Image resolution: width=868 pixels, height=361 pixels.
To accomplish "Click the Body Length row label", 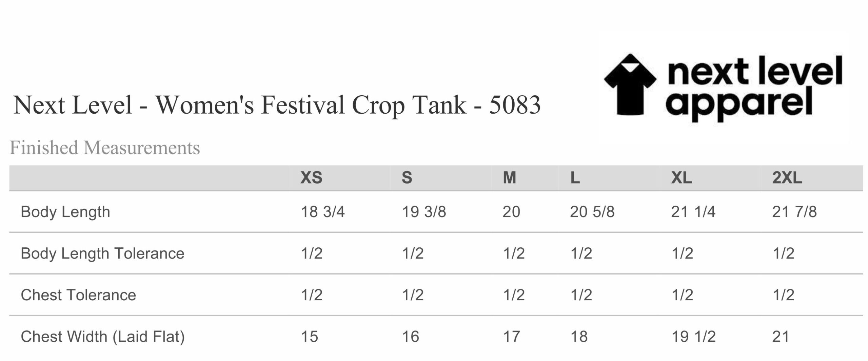I will [x=65, y=212].
